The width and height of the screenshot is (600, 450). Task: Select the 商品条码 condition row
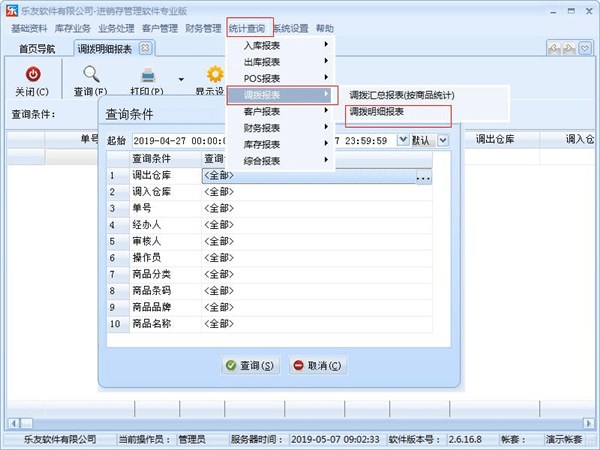[x=270, y=291]
